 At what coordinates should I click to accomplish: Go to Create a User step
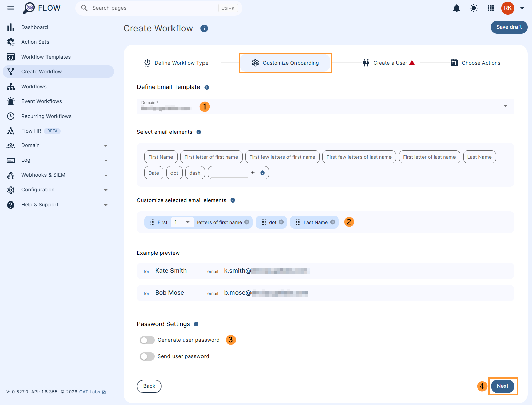(x=389, y=63)
